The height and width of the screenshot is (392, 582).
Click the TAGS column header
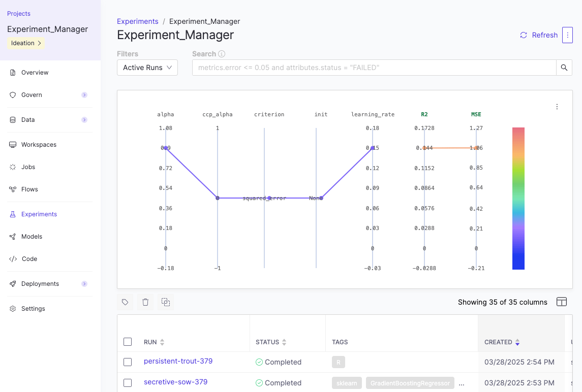click(340, 342)
